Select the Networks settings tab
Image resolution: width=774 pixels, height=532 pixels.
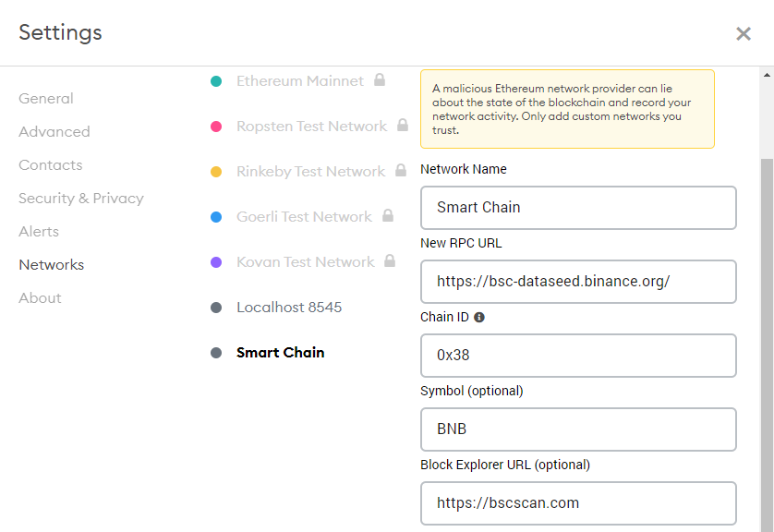52,264
